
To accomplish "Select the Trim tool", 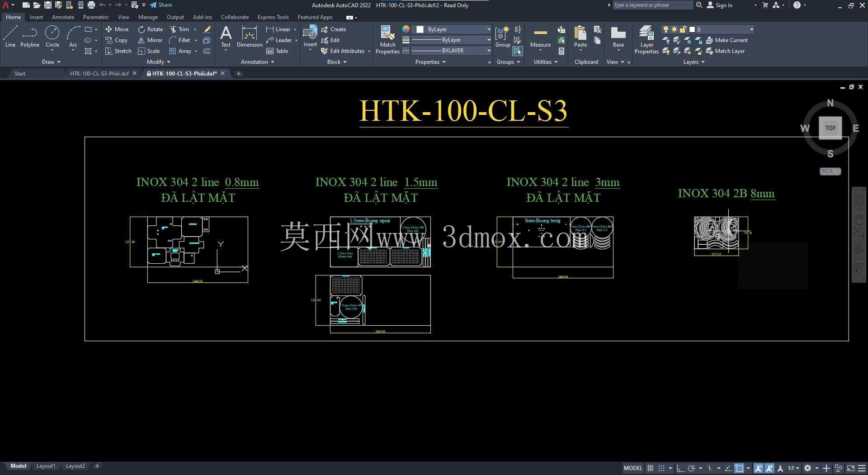I will pos(179,29).
